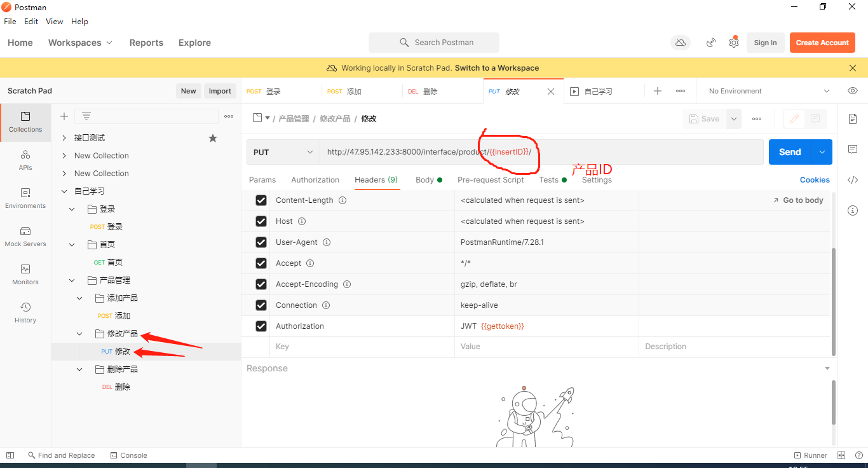Click the star icon beside 接口测试

point(213,138)
